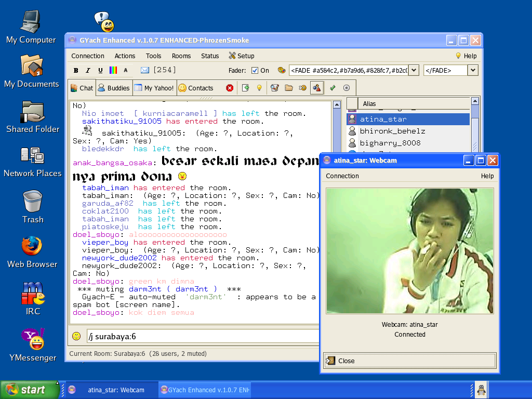This screenshot has height=399, width=532.
Task: Expand the FADE start tag dropdown
Action: click(x=414, y=70)
